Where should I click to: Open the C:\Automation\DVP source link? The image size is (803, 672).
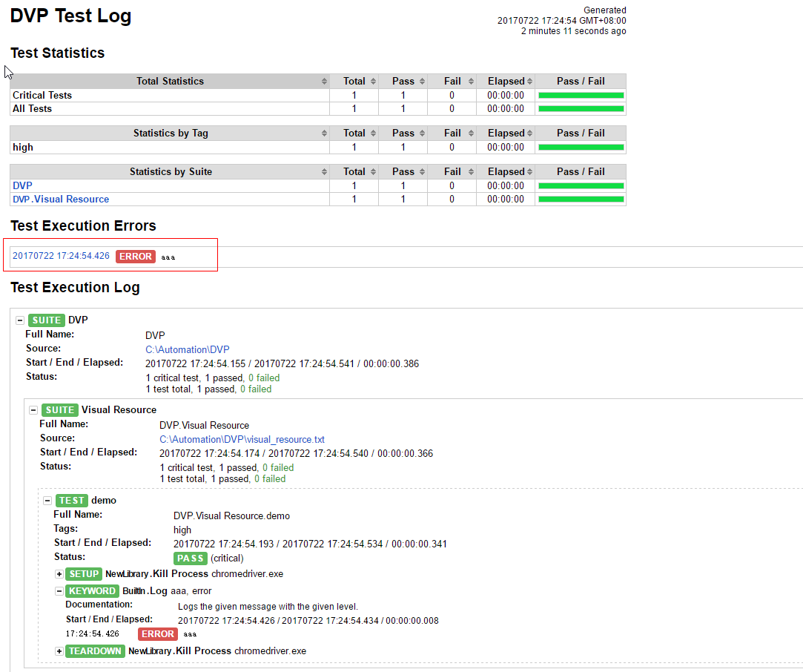tap(188, 349)
